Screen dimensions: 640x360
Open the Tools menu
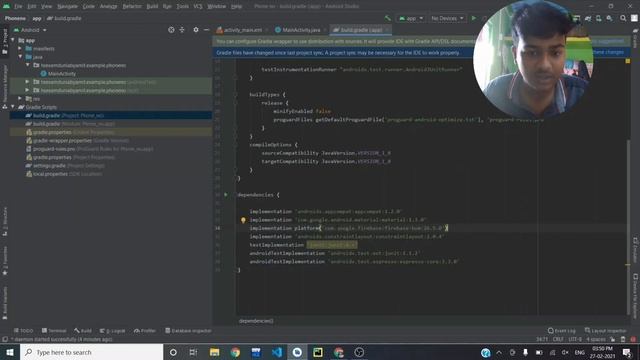click(x=182, y=6)
